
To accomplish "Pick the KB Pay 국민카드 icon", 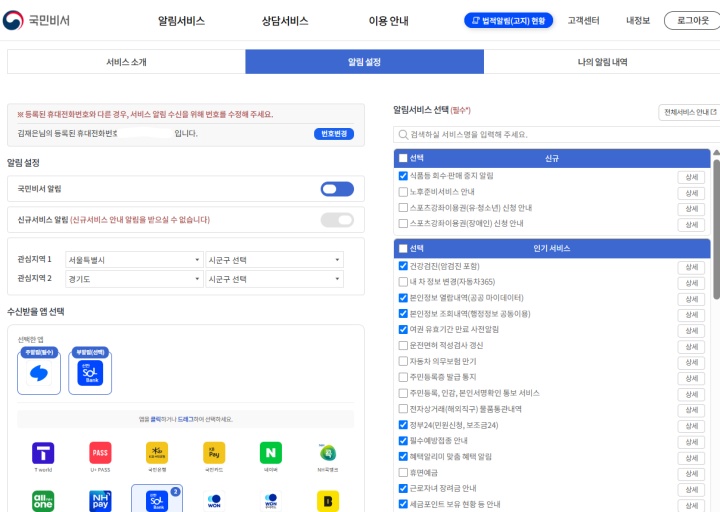I will pos(214,453).
